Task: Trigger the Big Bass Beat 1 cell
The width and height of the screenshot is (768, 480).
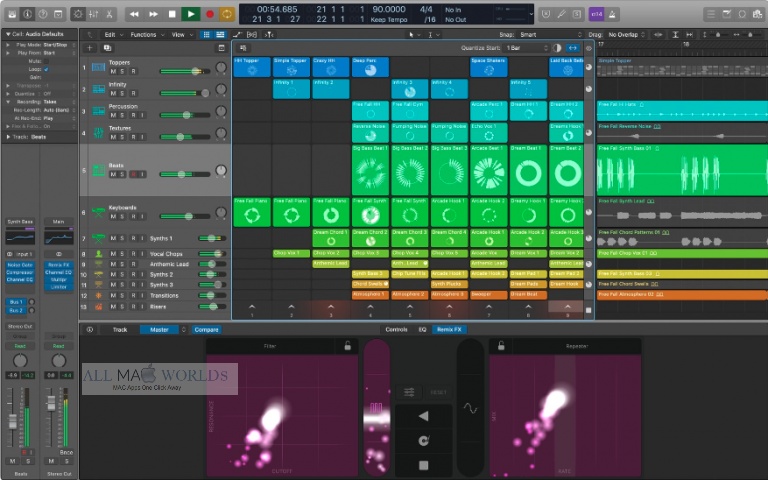Action: [370, 170]
